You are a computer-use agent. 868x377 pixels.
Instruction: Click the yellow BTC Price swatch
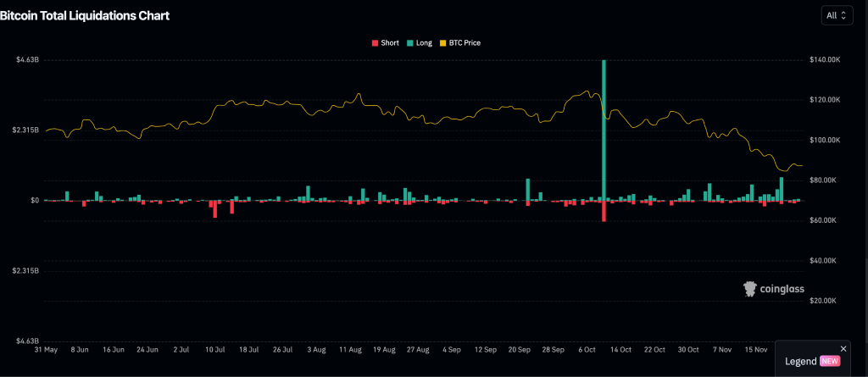click(x=442, y=42)
